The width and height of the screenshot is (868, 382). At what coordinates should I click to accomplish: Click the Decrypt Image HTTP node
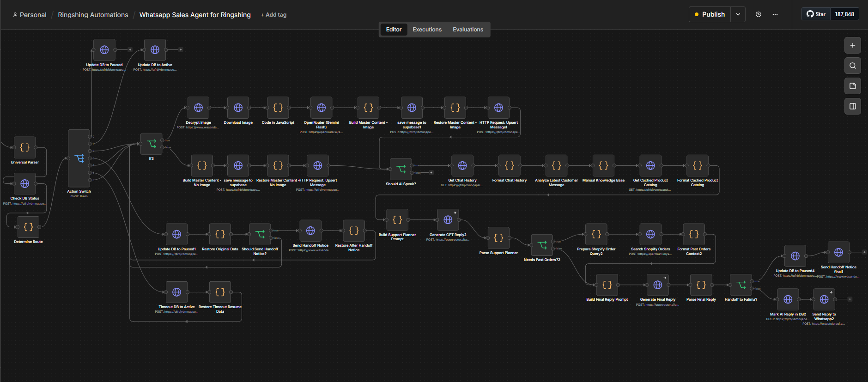(x=199, y=108)
